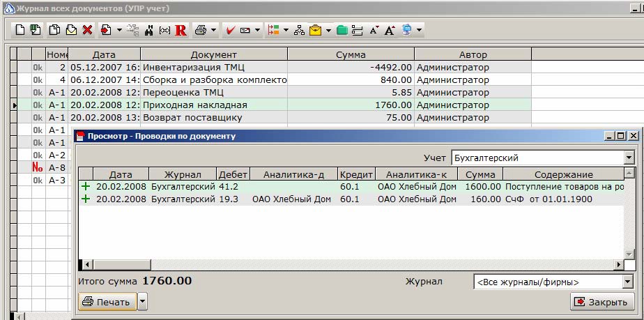Click the red R toolbar icon

(x=181, y=30)
